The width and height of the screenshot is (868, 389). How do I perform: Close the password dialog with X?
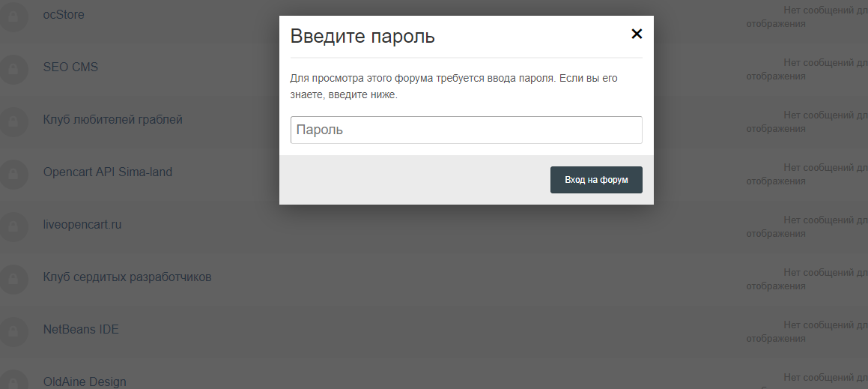[637, 34]
